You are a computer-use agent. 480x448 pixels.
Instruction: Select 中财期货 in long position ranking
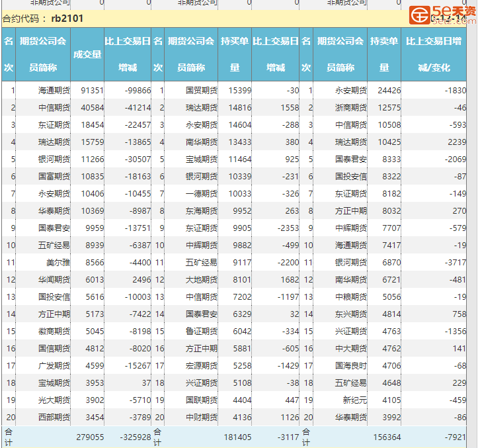[x=202, y=417]
